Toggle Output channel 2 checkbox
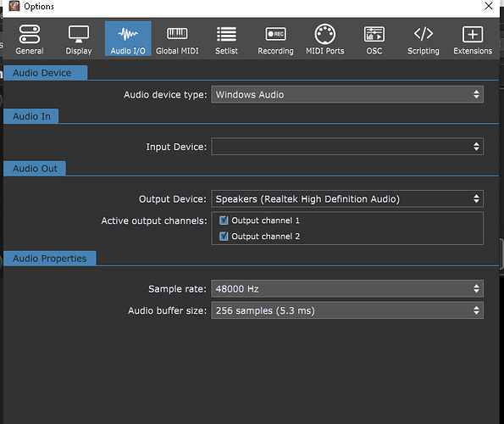504x424 pixels. pos(224,236)
